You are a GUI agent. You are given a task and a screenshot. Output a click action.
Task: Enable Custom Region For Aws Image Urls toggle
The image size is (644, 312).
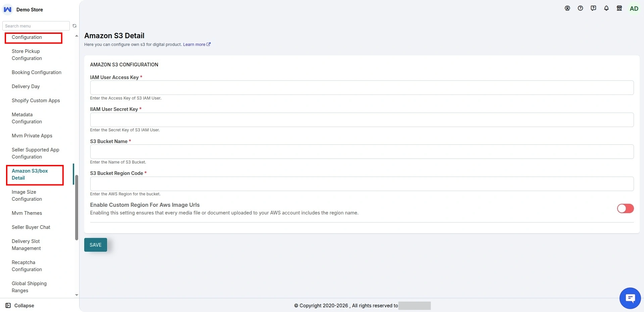point(625,208)
